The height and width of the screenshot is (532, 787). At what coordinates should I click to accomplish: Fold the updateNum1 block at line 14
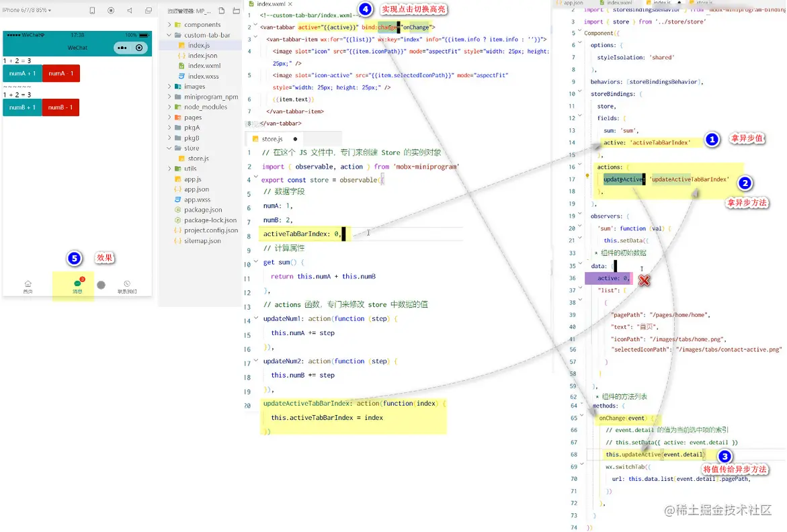point(255,318)
